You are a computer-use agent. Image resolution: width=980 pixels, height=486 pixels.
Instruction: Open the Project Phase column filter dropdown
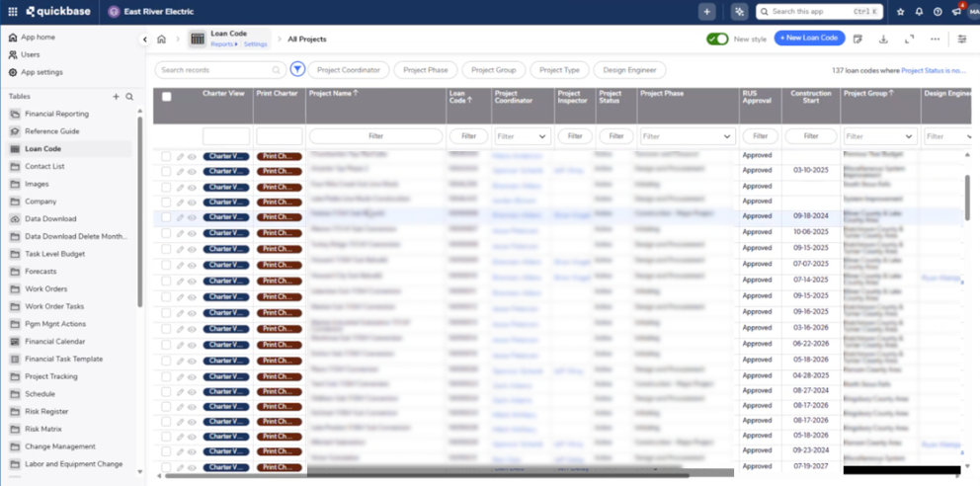tap(686, 136)
